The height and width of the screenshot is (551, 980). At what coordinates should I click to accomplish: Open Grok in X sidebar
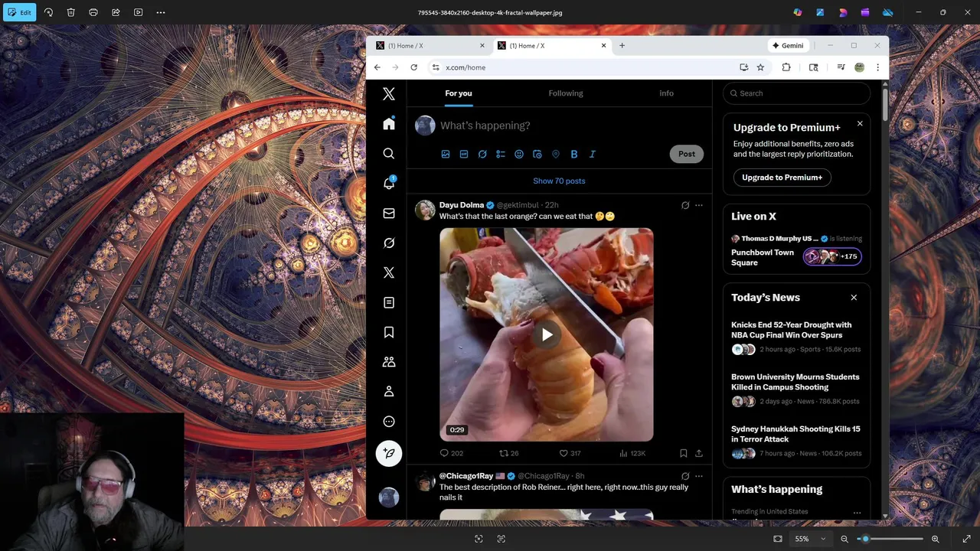[389, 243]
